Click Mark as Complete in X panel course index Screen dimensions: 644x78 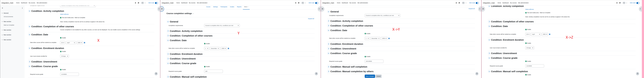click(x=9, y=25)
